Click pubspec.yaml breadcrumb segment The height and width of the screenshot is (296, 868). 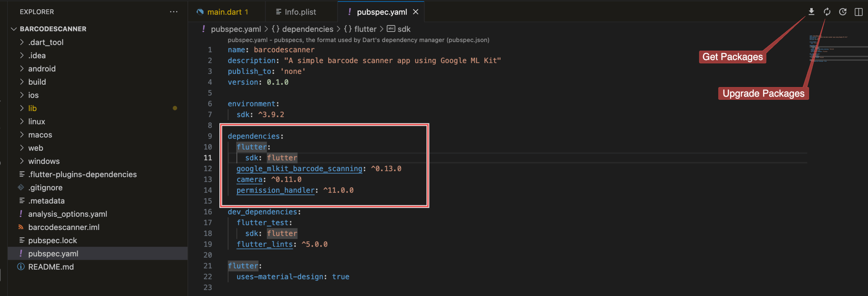click(x=236, y=29)
